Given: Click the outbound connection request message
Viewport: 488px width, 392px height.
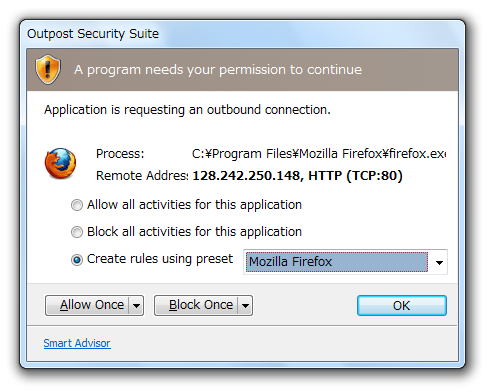Looking at the screenshot, I should (x=187, y=110).
